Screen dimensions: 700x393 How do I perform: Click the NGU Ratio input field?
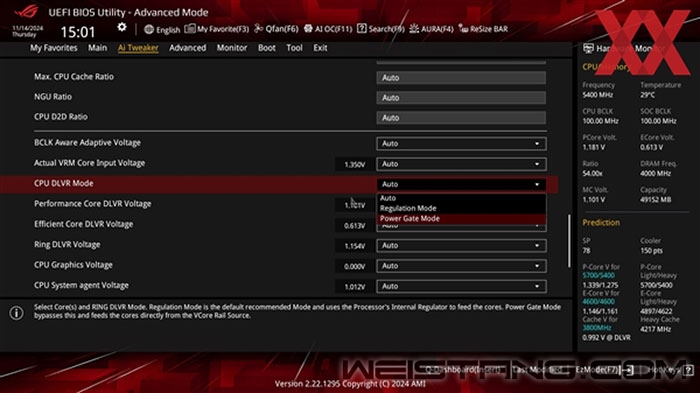pyautogui.click(x=461, y=98)
